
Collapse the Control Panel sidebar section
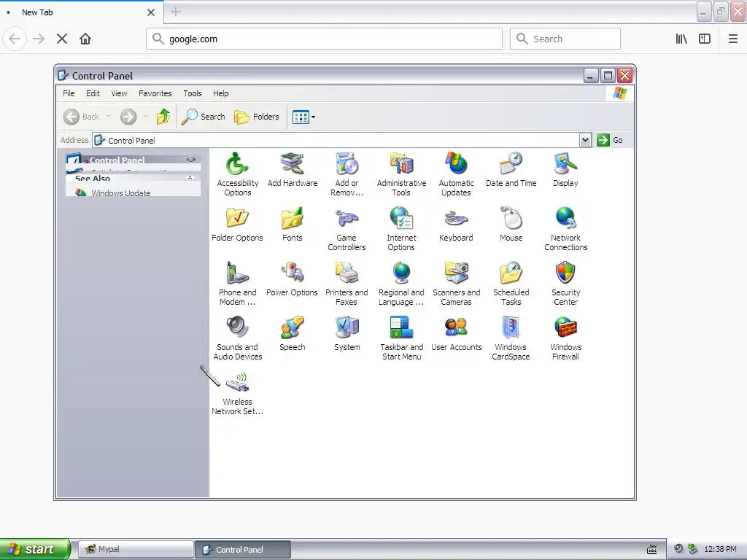[x=190, y=159]
